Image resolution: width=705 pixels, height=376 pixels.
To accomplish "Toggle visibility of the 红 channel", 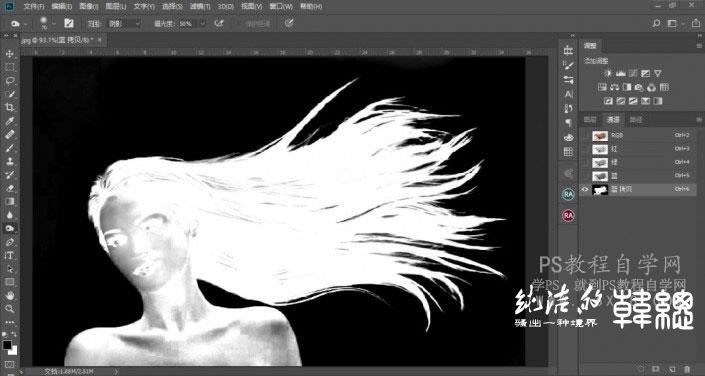I will [x=585, y=149].
